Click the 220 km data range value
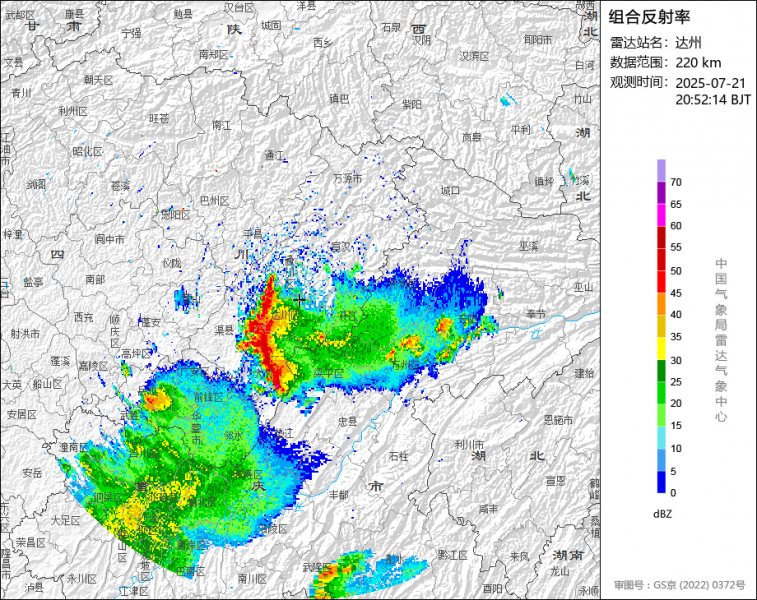Screen dimensions: 757x600 click(x=698, y=62)
